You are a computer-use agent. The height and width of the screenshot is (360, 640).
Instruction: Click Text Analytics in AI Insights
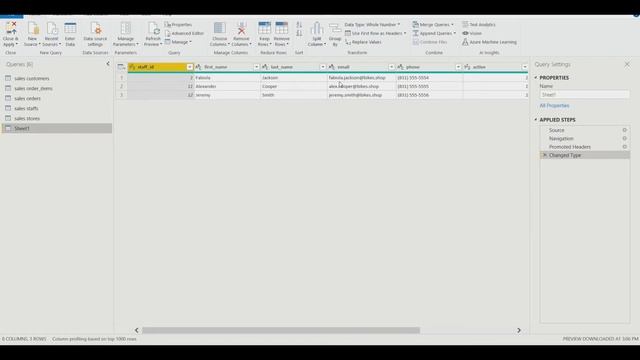coord(479,24)
